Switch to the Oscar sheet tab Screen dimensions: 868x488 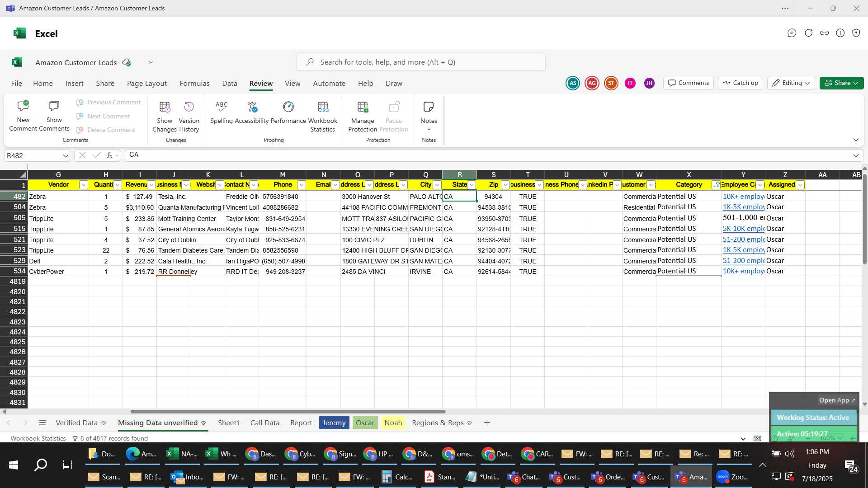point(365,423)
